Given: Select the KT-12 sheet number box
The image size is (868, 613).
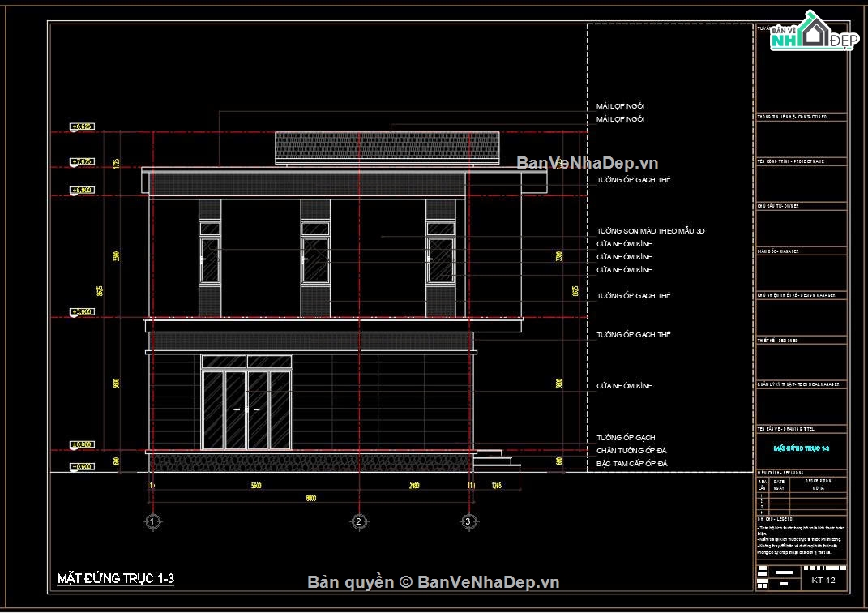Looking at the screenshot, I should point(823,580).
